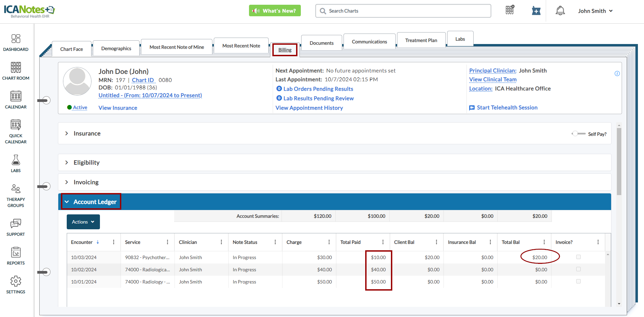The height and width of the screenshot is (317, 644).
Task: Open Settings gear in the sidebar
Action: [16, 284]
